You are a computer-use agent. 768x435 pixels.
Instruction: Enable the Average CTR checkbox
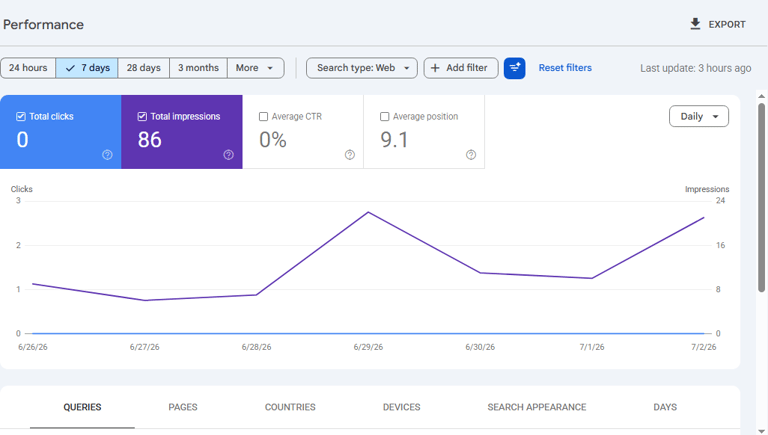[264, 117]
